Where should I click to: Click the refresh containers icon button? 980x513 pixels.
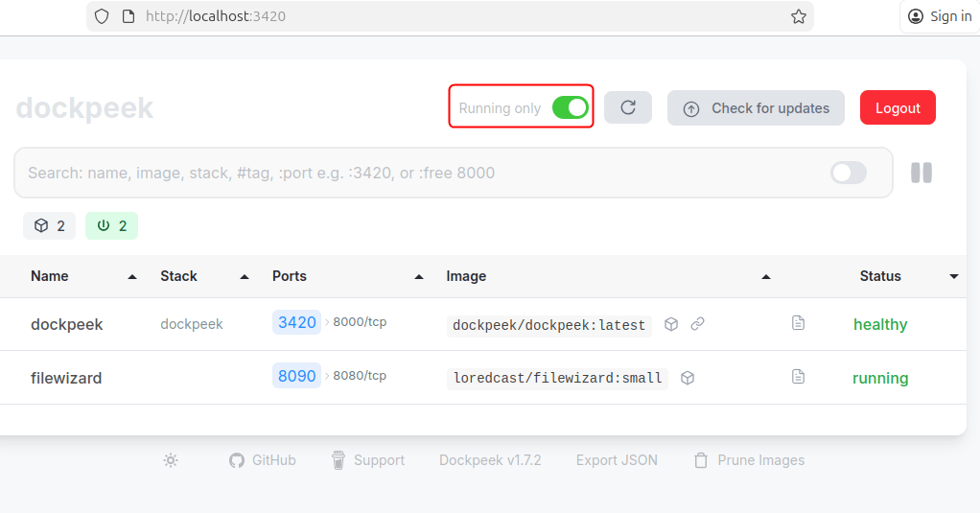coord(628,108)
